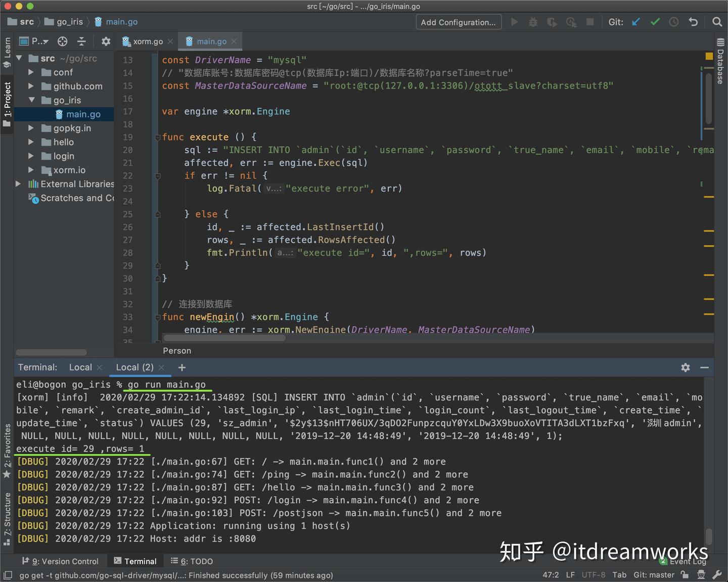Click the Debug bug icon in toolbar

pos(533,22)
